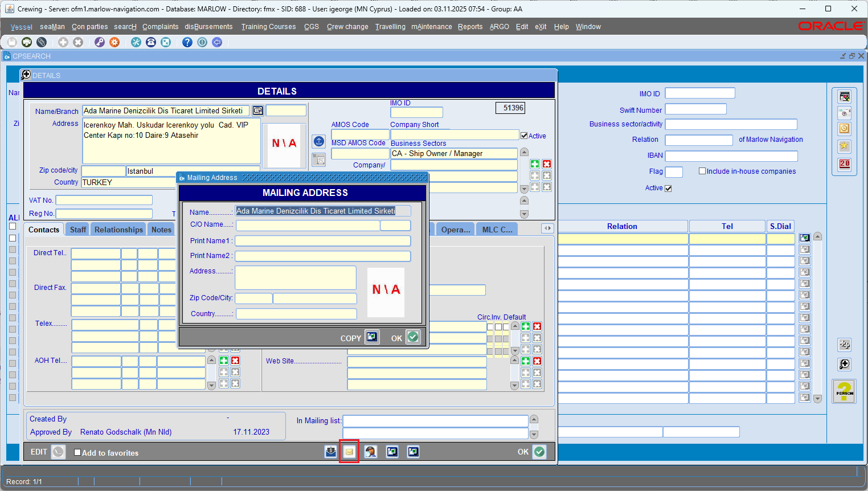Click the telephone icon in the toolbar

pos(151,42)
